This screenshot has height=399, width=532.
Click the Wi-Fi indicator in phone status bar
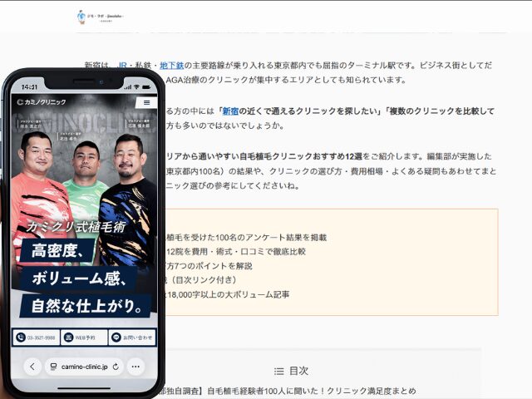click(136, 87)
